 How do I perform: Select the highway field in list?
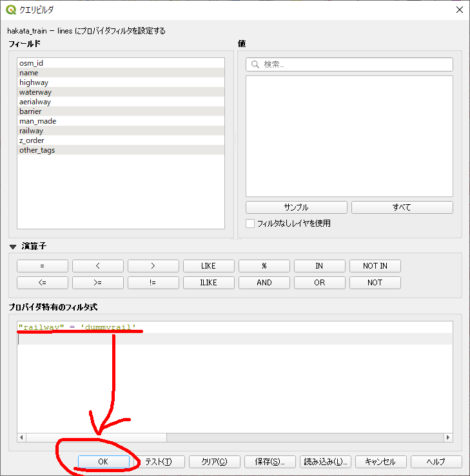coord(34,82)
